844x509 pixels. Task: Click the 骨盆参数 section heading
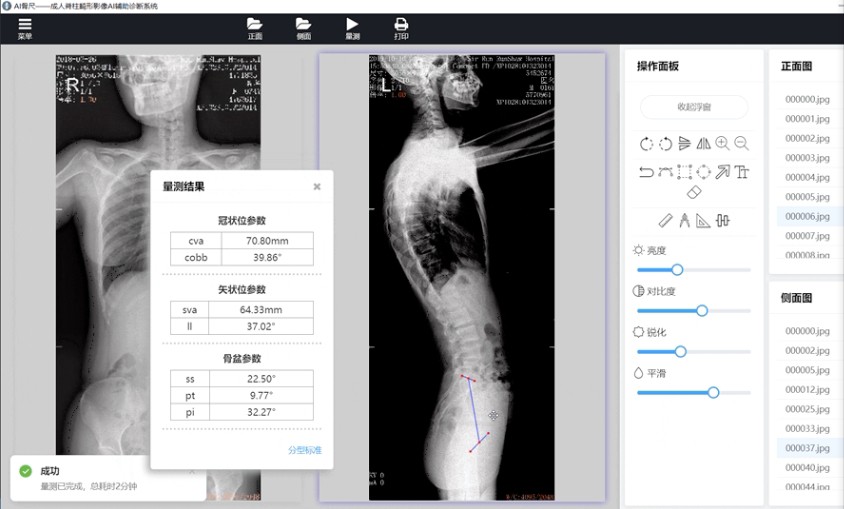coord(242,358)
